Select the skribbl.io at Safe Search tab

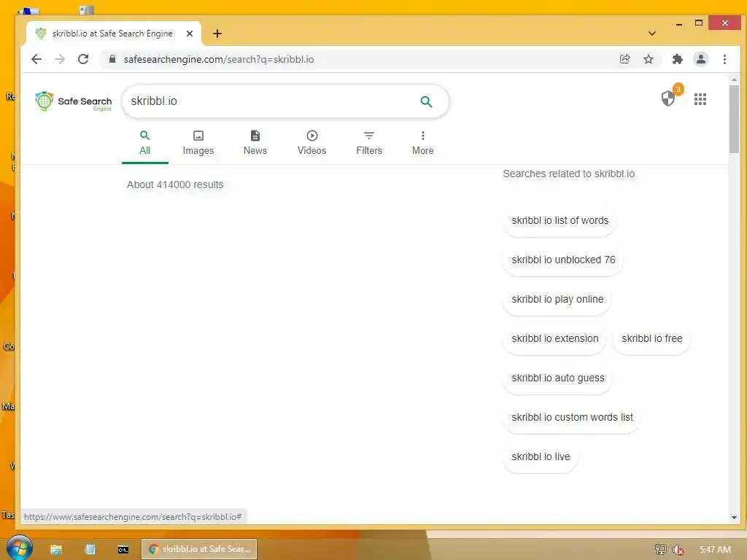(x=112, y=34)
